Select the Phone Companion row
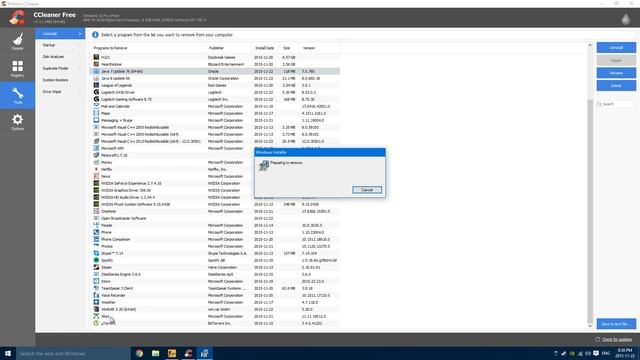This screenshot has height=360, width=640. (215, 239)
